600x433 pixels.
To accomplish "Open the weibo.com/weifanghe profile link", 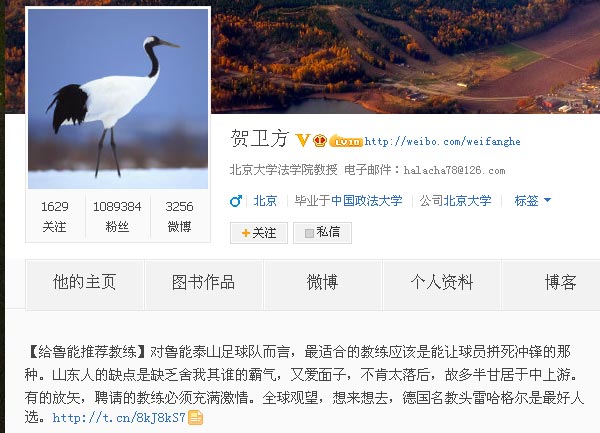I will [x=442, y=142].
